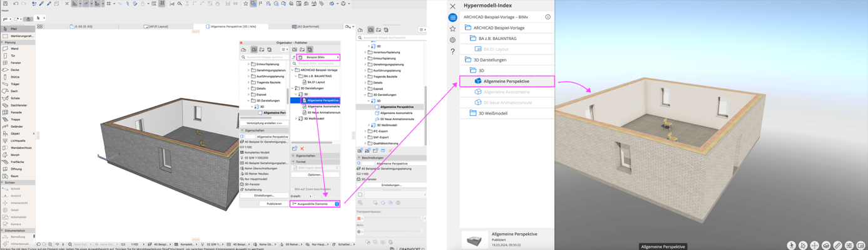Select the Wand tool in toolbox

point(18,49)
